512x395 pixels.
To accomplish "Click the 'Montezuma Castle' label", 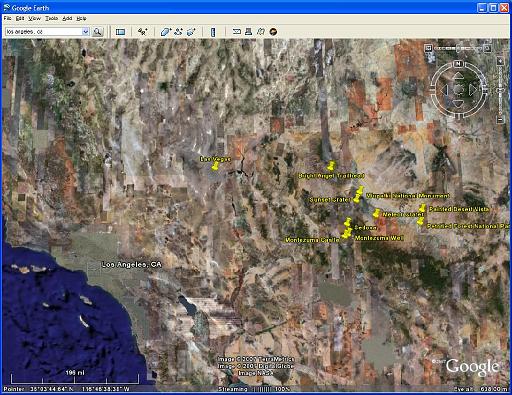I will (x=312, y=240).
